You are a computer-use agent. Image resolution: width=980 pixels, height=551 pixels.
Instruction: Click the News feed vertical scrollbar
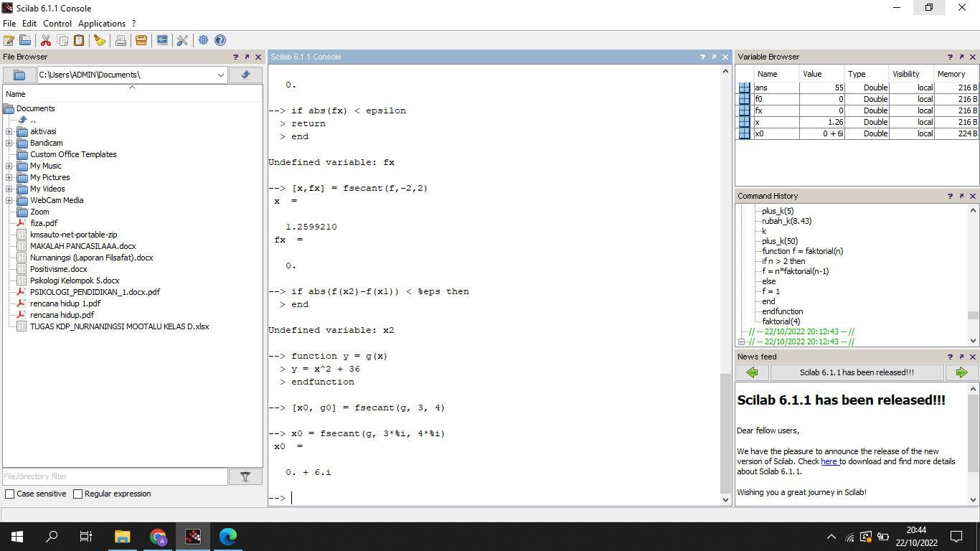(973, 433)
